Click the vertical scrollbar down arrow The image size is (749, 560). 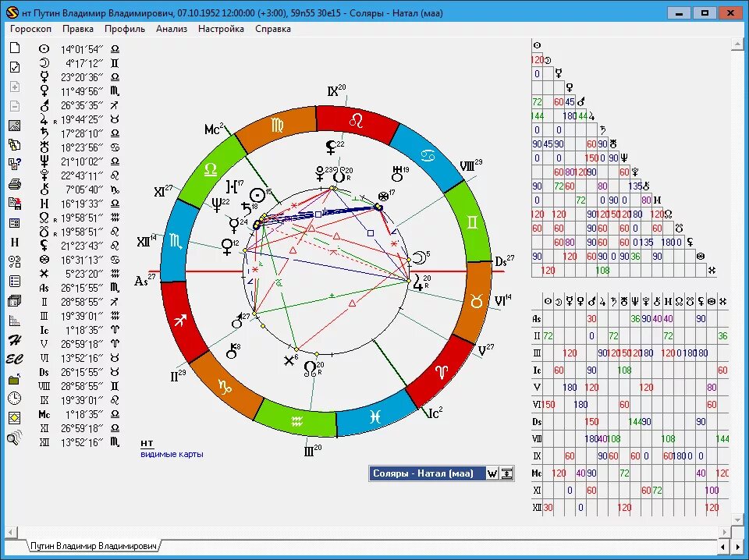point(736,519)
